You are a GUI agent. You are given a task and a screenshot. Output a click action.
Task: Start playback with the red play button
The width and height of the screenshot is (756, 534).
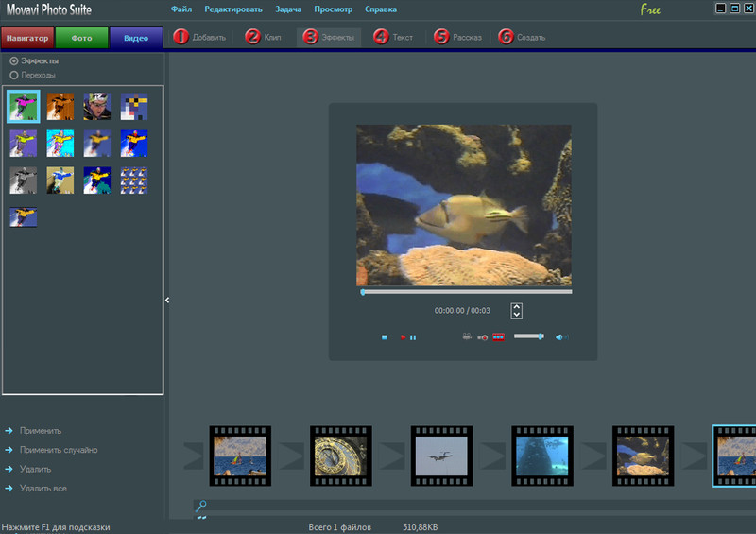coord(403,337)
